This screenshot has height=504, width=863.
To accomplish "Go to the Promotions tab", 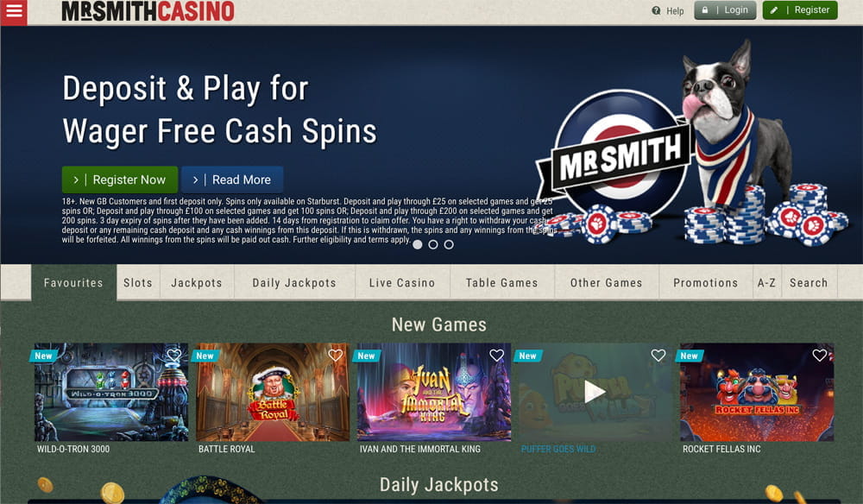I will 706,282.
